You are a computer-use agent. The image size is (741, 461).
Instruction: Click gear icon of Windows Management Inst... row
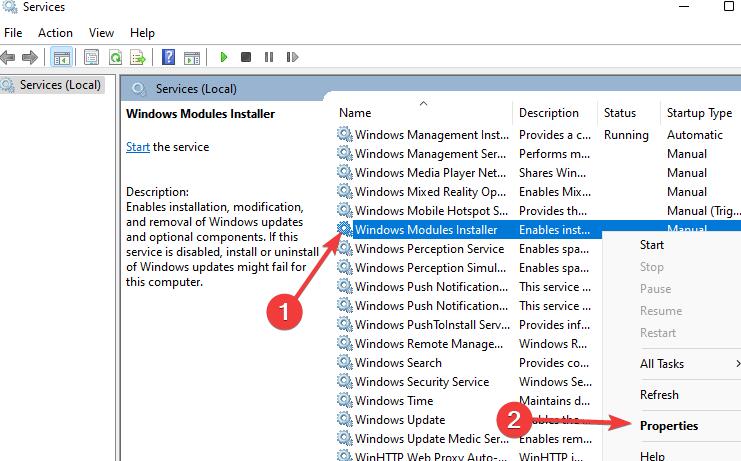345,134
